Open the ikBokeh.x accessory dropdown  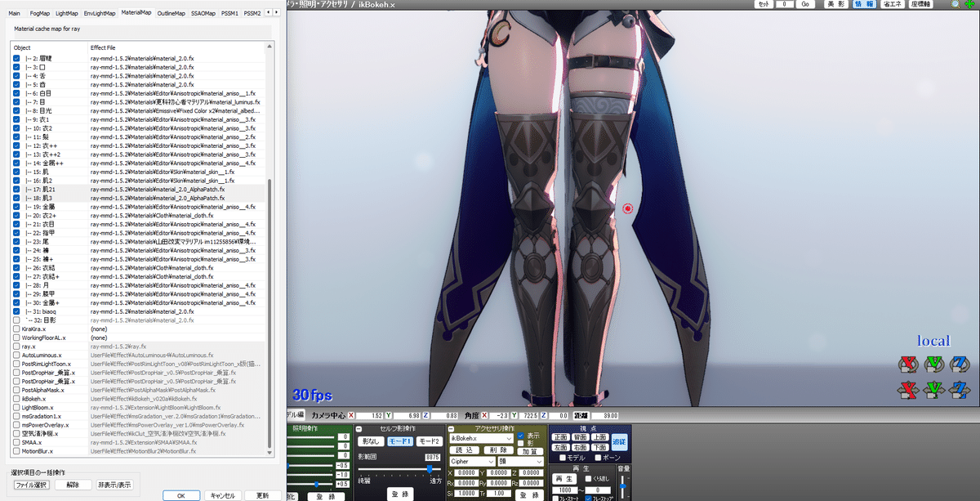click(509, 438)
